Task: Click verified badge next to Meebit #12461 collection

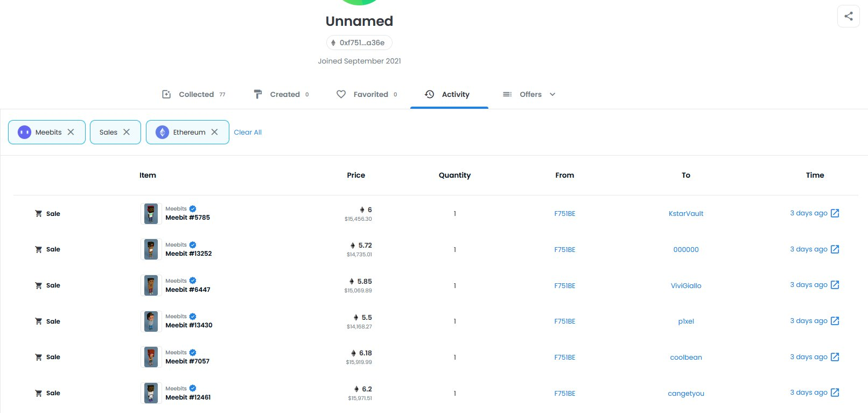Action: [x=193, y=388]
